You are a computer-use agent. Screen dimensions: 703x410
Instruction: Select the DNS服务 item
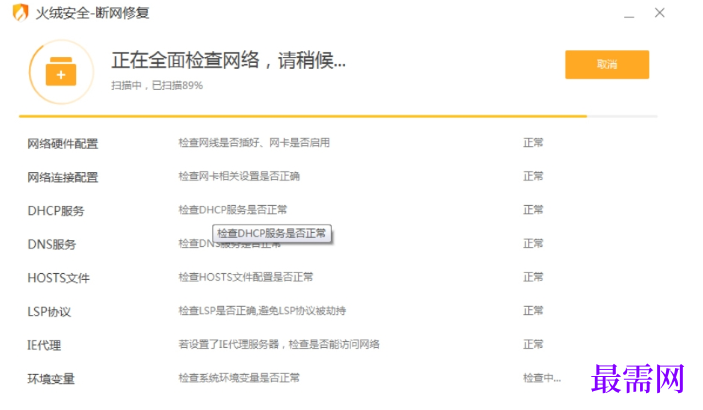tap(52, 244)
